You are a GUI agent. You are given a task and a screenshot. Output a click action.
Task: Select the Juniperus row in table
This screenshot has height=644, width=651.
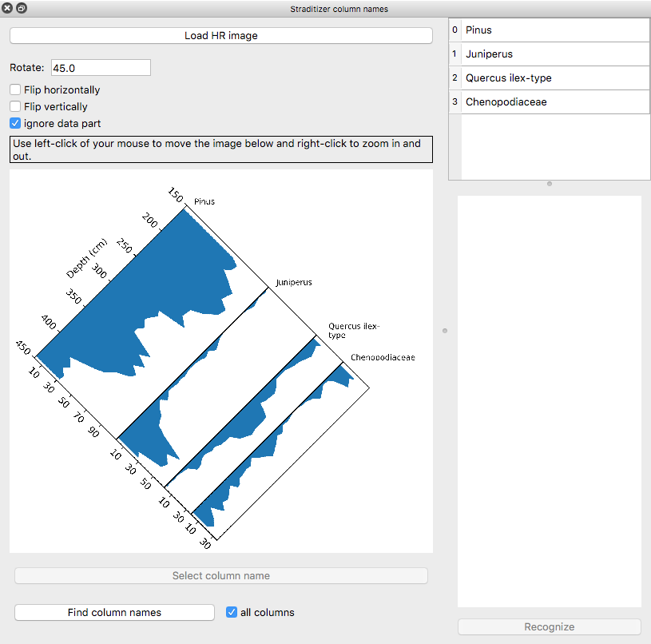tap(555, 54)
